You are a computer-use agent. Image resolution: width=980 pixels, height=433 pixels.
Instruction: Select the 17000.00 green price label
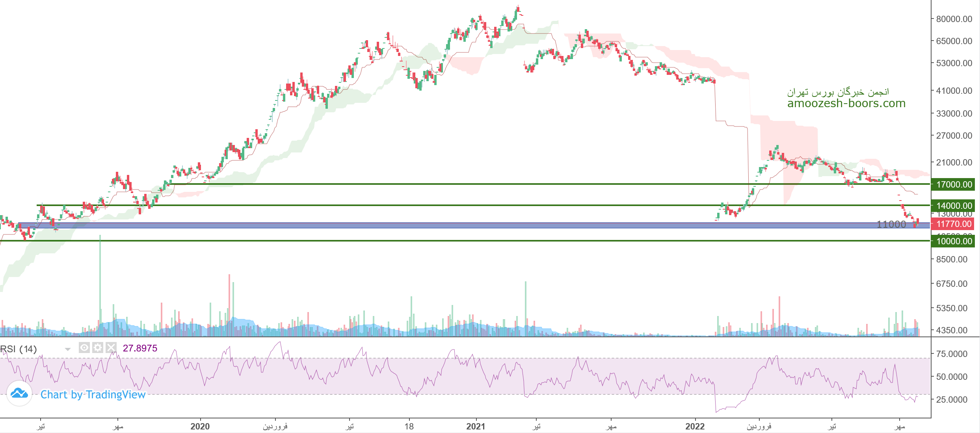coord(953,184)
